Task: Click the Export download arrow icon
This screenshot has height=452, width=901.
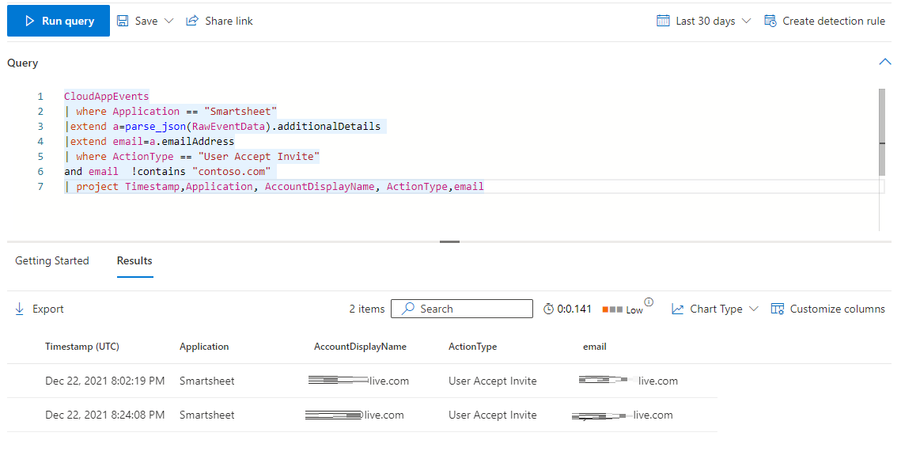Action: click(x=19, y=309)
